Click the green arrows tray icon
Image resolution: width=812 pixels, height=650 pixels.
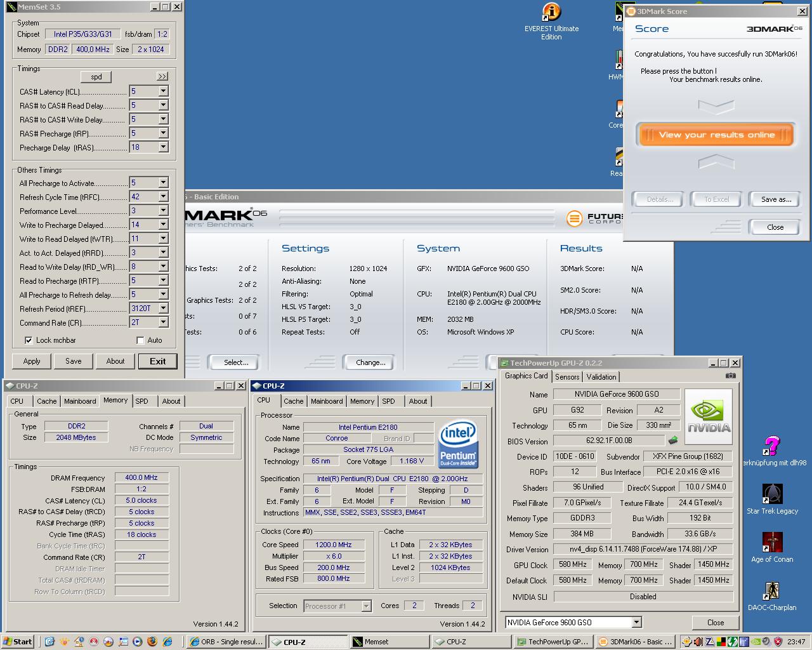click(733, 642)
